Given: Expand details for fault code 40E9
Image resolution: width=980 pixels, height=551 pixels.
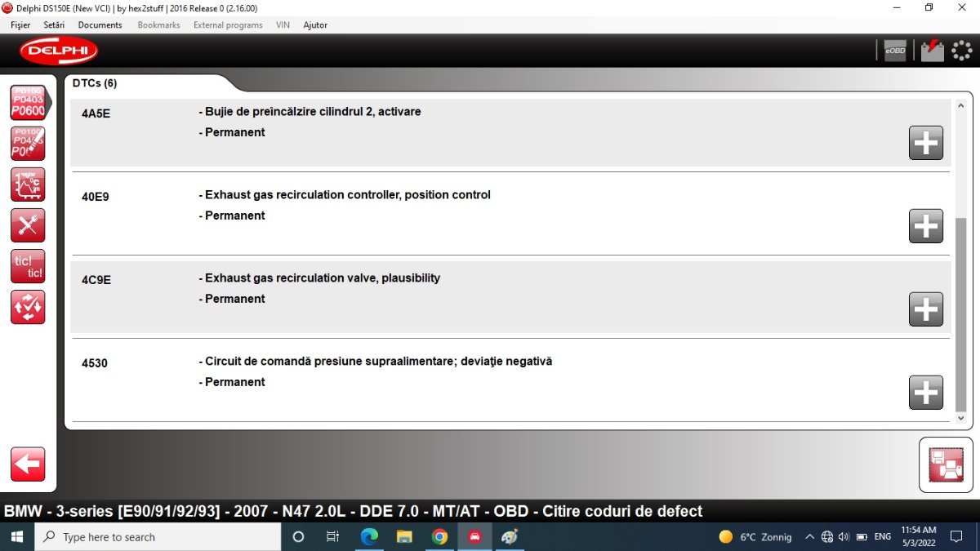Looking at the screenshot, I should [926, 226].
